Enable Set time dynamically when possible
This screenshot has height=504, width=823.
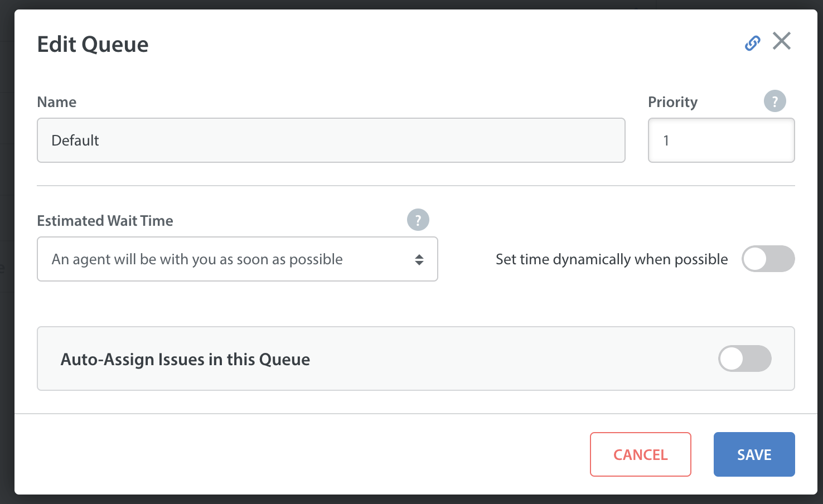coord(768,259)
